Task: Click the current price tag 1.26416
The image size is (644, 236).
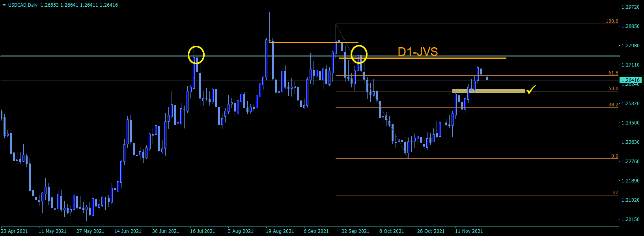Action: click(631, 80)
